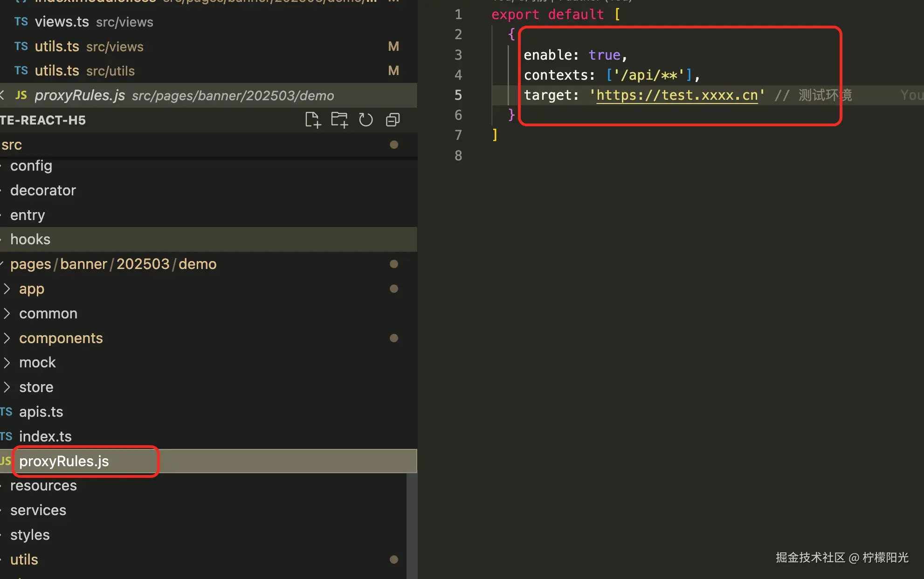Click the New File icon in the explorer header

[x=313, y=120]
